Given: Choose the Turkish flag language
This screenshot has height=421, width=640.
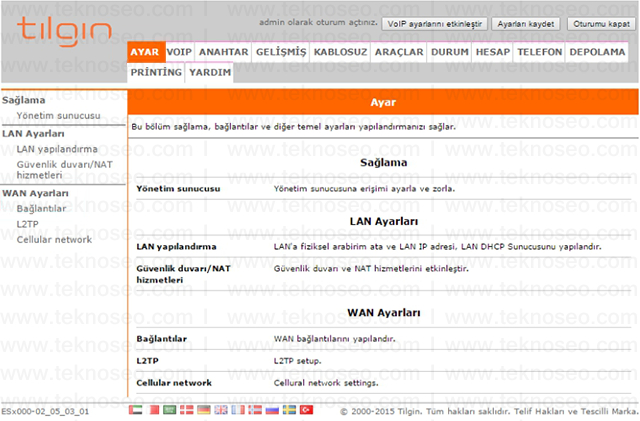Looking at the screenshot, I should pyautogui.click(x=307, y=410).
